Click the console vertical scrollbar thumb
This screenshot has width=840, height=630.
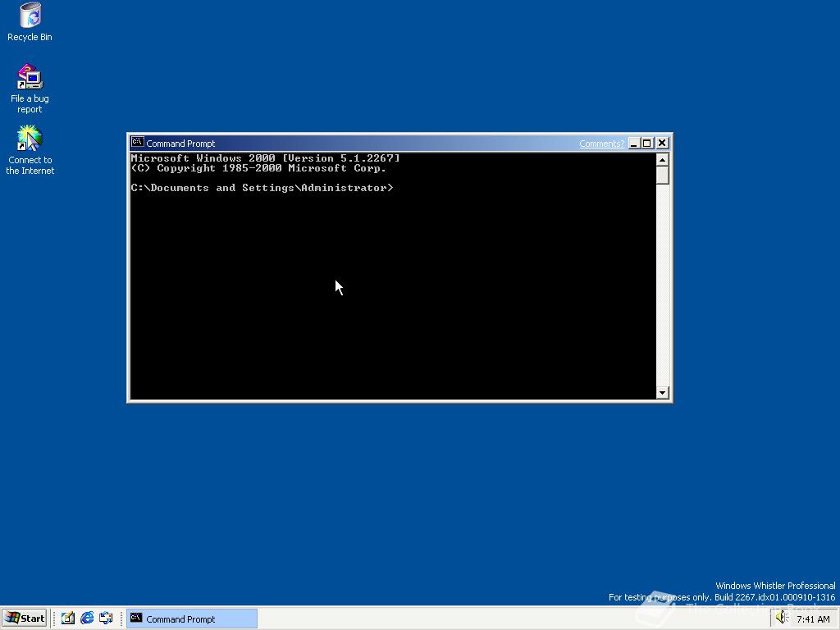662,175
